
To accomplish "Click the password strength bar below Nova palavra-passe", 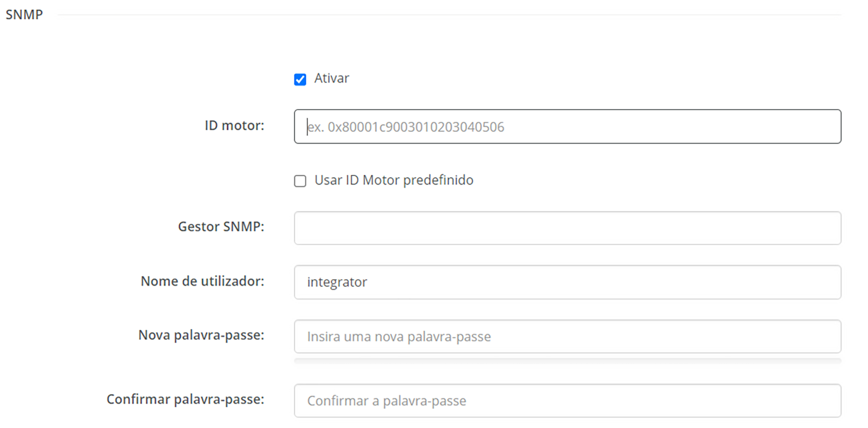I will [x=568, y=361].
